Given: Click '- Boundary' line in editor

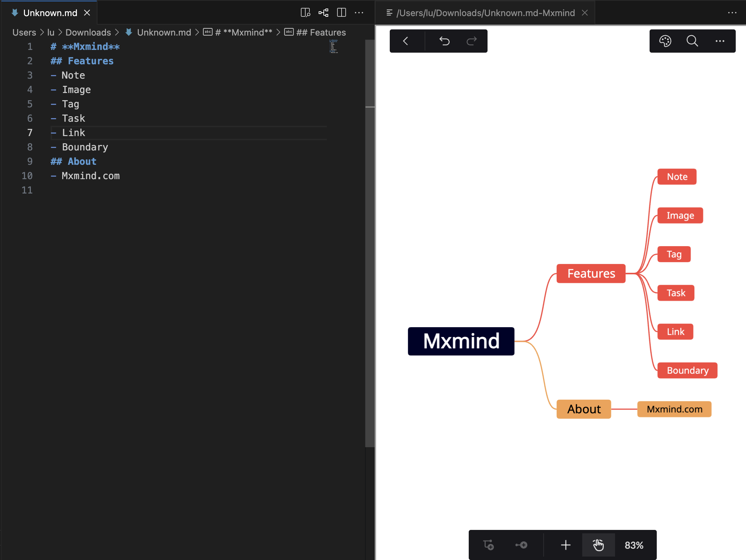Looking at the screenshot, I should click(x=79, y=147).
